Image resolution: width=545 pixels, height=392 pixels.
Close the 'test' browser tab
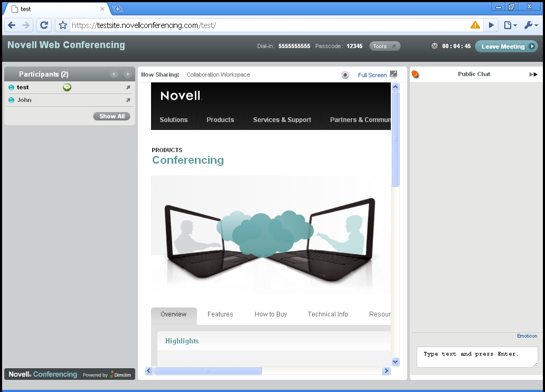click(102, 9)
